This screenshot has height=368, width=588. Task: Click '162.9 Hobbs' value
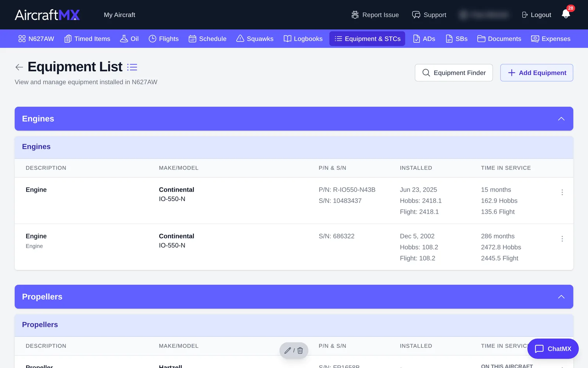point(499,201)
